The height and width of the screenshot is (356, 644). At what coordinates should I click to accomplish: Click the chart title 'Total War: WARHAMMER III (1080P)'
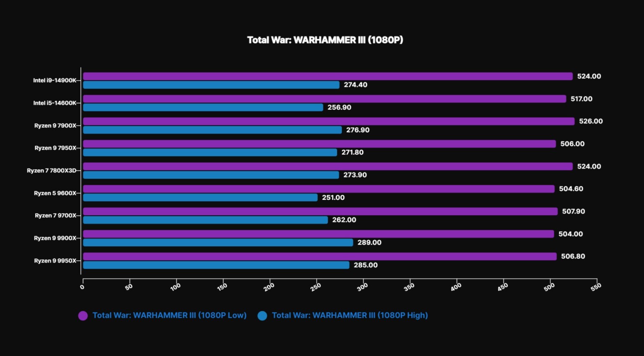point(325,40)
